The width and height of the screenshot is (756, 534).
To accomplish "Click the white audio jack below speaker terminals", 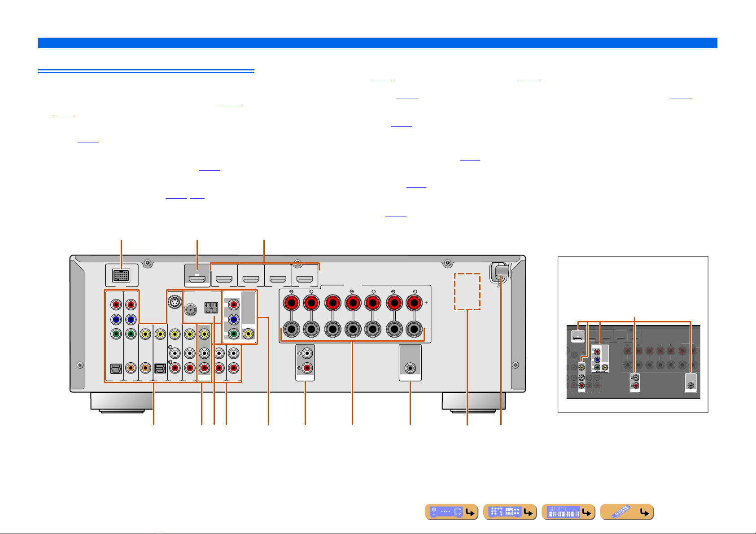I will (305, 354).
